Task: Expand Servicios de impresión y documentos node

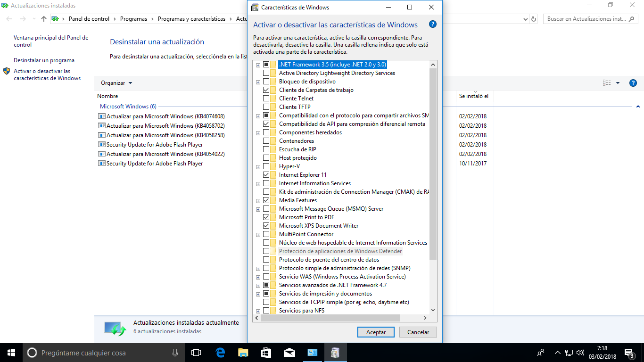Action: pos(258,294)
